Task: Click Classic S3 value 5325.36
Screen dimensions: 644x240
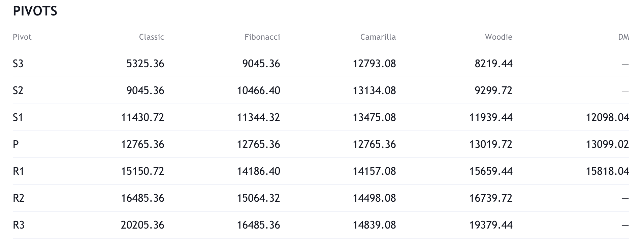Action: pos(145,64)
